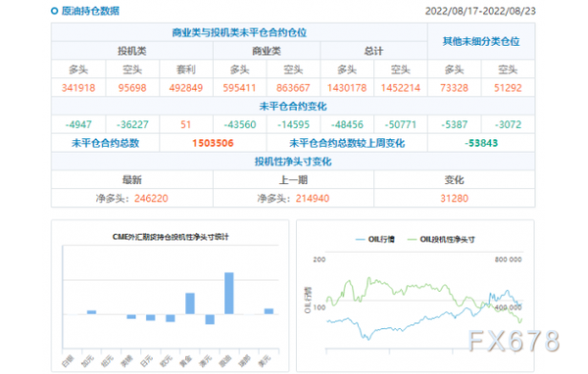
Task: Select the negative 澳元 bar below baseline
Action: point(210,319)
